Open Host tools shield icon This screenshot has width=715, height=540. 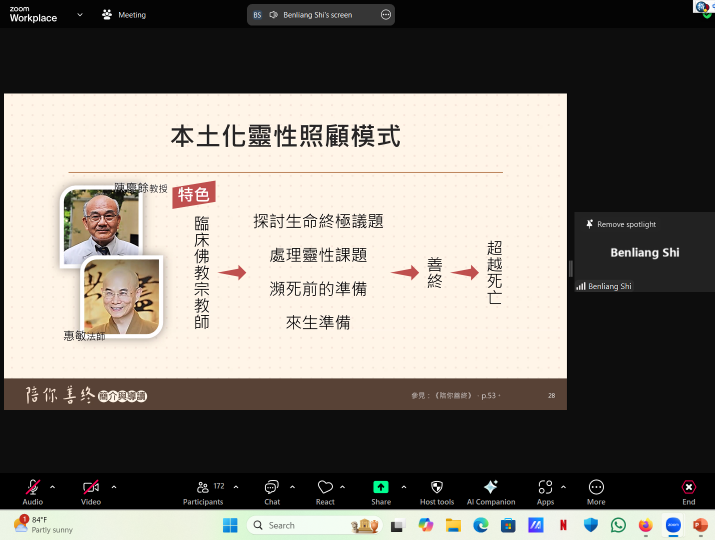[x=437, y=488]
